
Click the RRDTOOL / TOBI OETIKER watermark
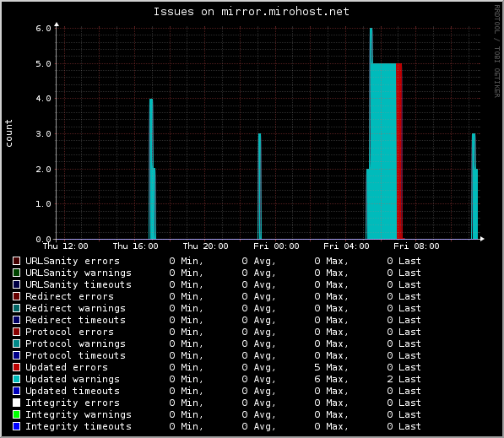point(497,51)
